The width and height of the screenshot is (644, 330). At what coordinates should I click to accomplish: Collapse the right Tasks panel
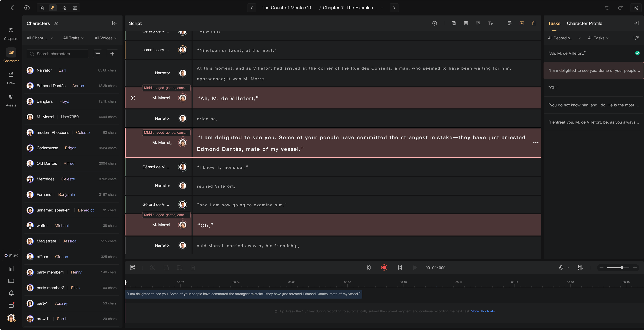point(636,23)
